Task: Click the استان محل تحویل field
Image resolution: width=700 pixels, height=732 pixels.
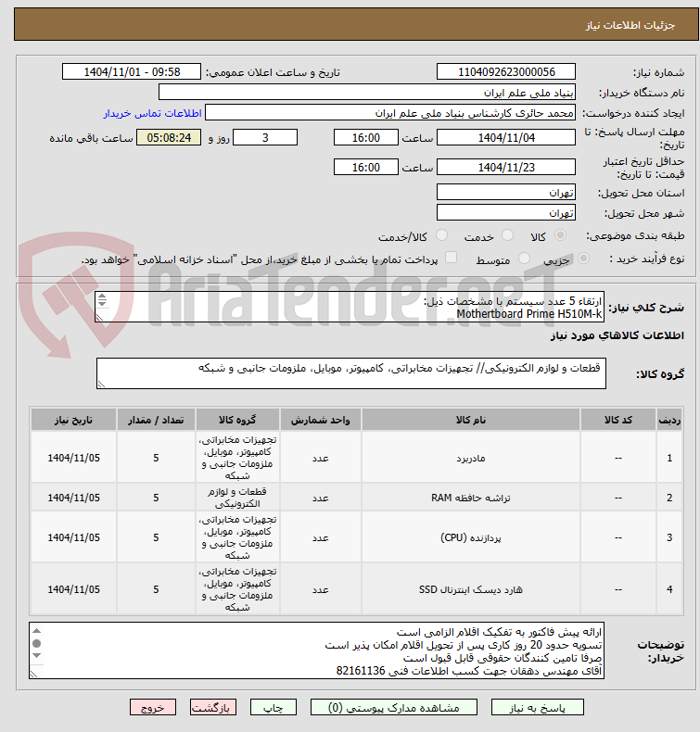Action: (505, 193)
